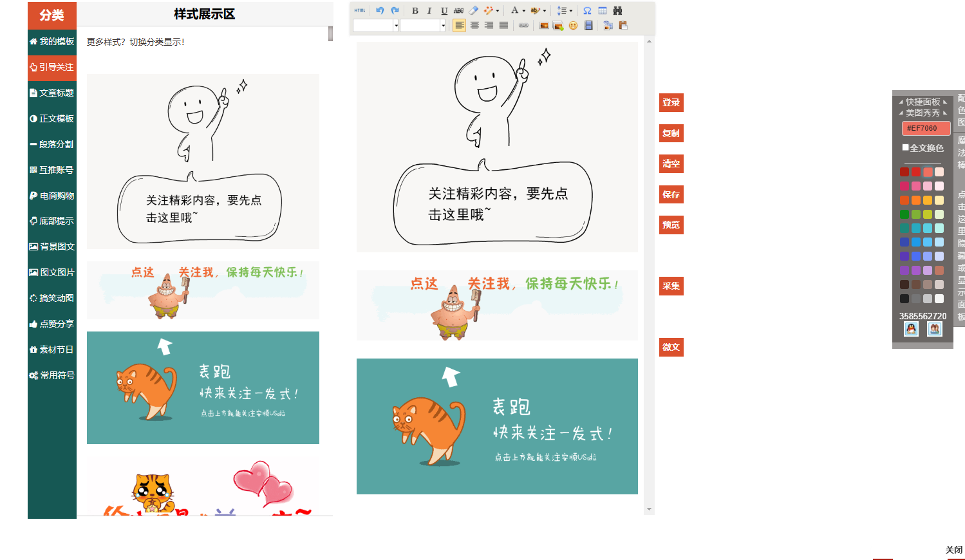Select the 文章标题 category
This screenshot has width=965, height=560.
click(x=52, y=93)
